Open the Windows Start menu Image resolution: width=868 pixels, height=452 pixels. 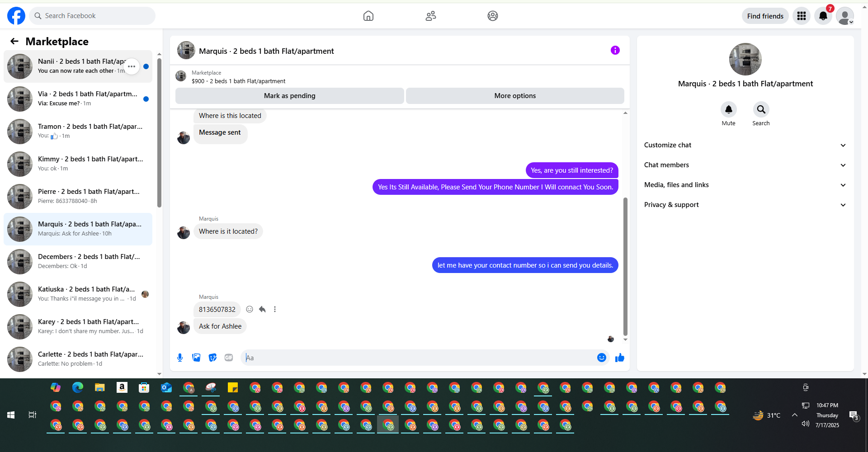pos(11,415)
